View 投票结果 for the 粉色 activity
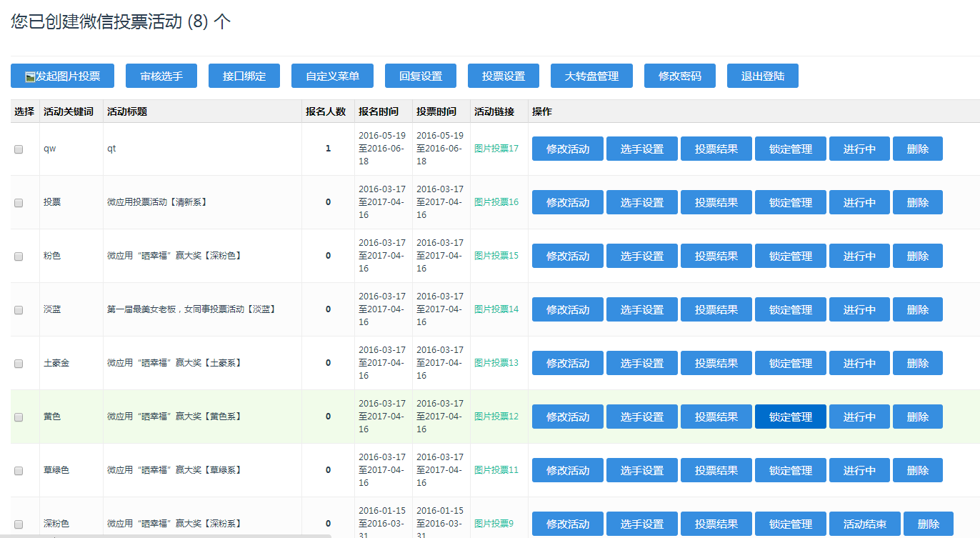This screenshot has width=980, height=538. pos(716,255)
